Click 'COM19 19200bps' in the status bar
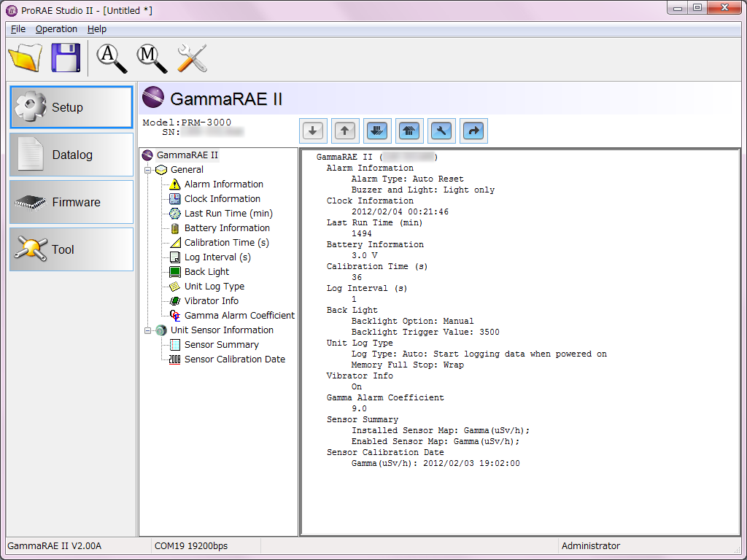 click(191, 546)
